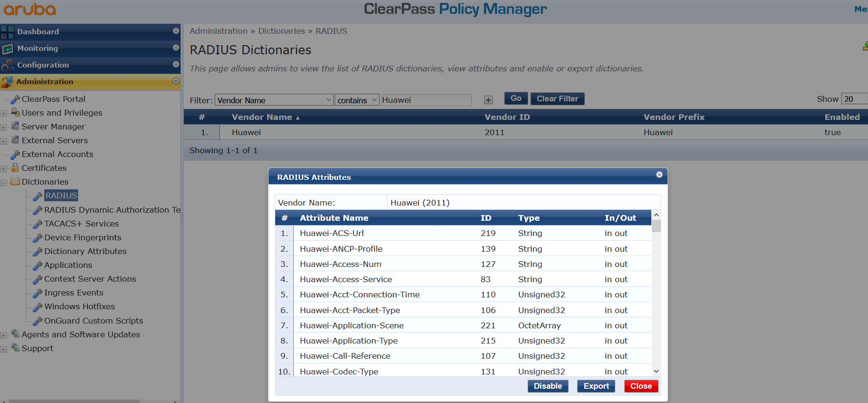Open Applications dictionary page
This screenshot has width=868, height=403.
[x=68, y=265]
